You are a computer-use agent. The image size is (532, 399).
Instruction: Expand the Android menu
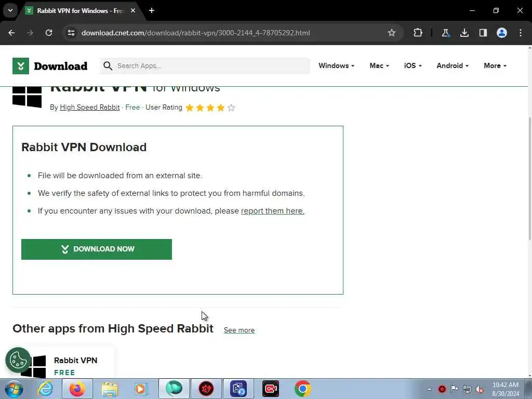click(453, 66)
